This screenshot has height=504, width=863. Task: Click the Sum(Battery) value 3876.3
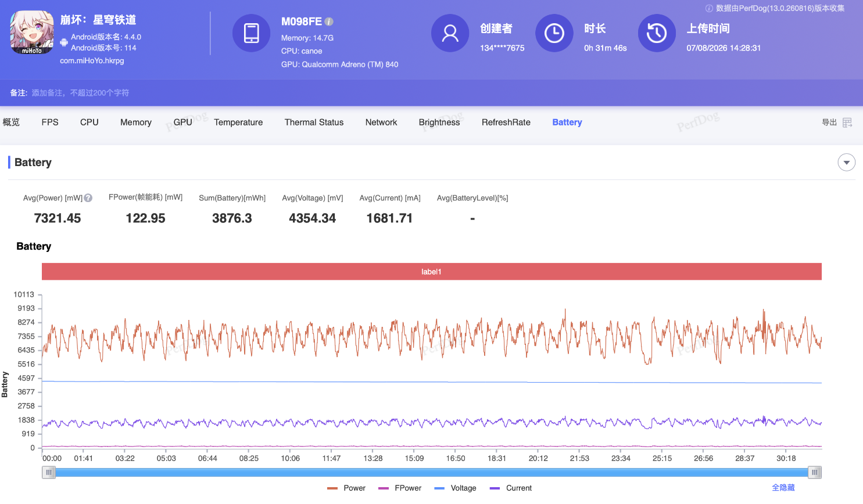click(x=232, y=218)
